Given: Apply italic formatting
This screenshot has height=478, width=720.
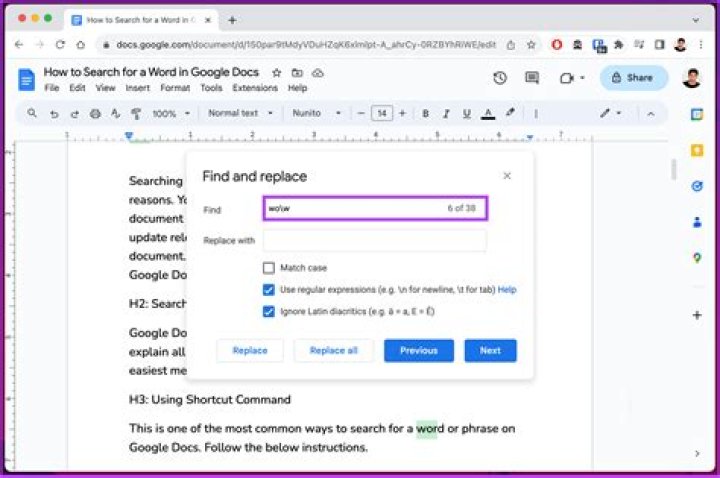Looking at the screenshot, I should (x=446, y=114).
